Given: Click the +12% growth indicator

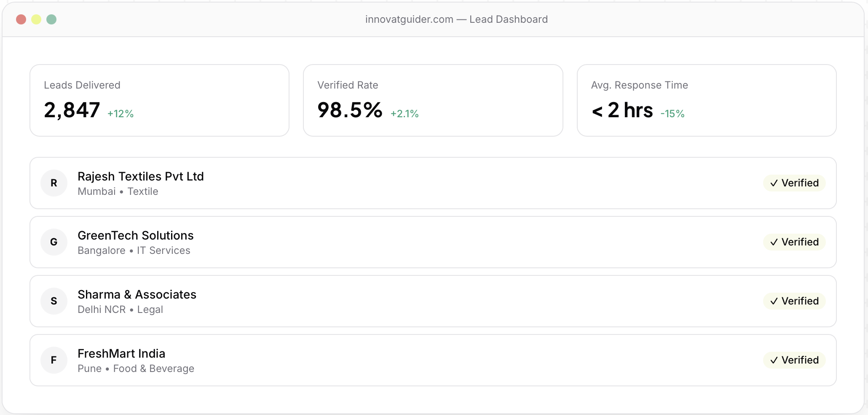Looking at the screenshot, I should tap(121, 113).
